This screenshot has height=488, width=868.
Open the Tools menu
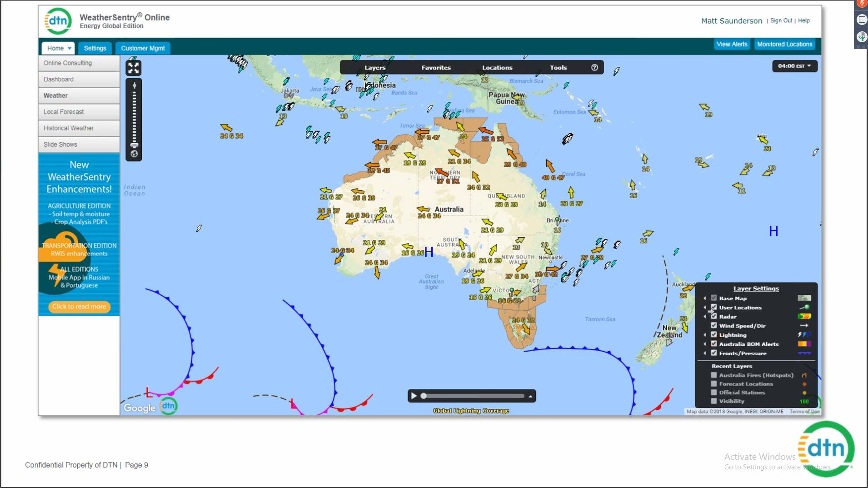pos(558,68)
